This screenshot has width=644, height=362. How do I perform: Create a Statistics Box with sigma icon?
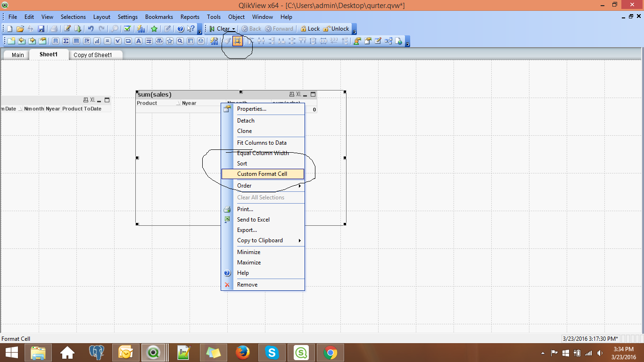pos(66,41)
